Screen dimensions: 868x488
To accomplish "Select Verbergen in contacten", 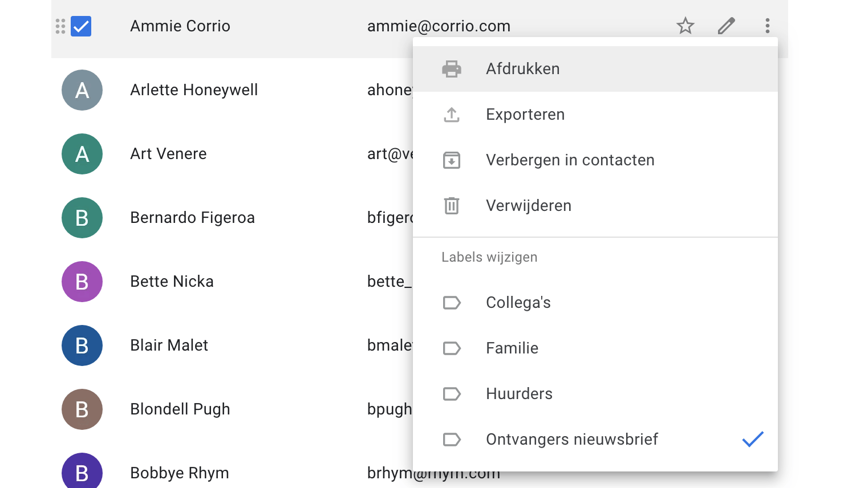I will coord(570,160).
